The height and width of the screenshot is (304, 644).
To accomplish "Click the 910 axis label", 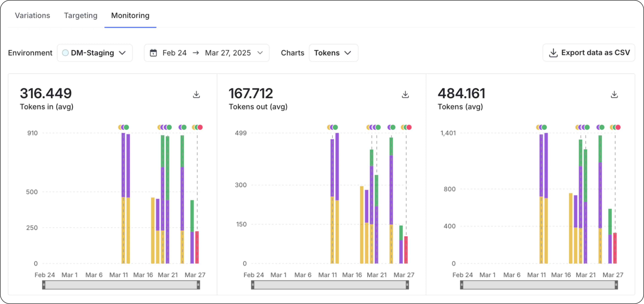I will pyautogui.click(x=33, y=133).
